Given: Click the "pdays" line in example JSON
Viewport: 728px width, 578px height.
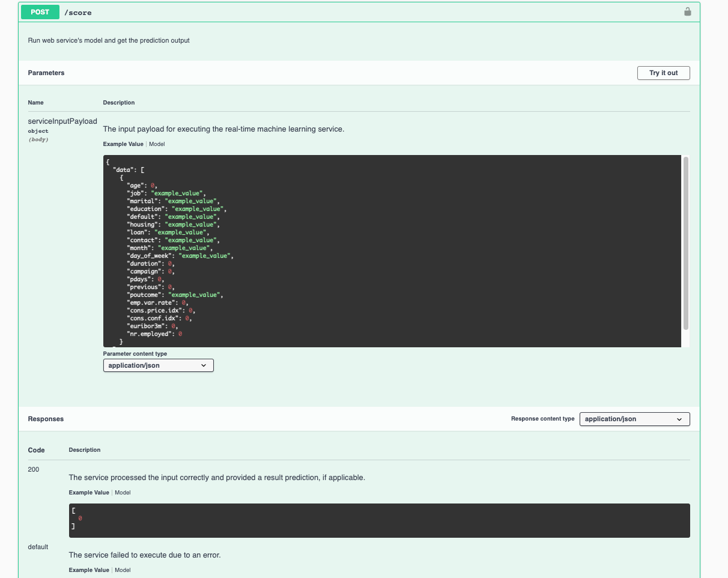Looking at the screenshot, I should pyautogui.click(x=145, y=279).
